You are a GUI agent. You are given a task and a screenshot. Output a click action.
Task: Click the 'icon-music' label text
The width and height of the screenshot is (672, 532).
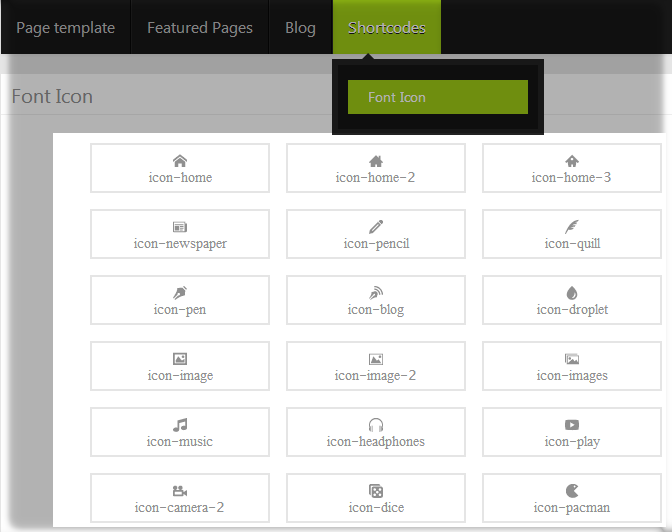(180, 442)
